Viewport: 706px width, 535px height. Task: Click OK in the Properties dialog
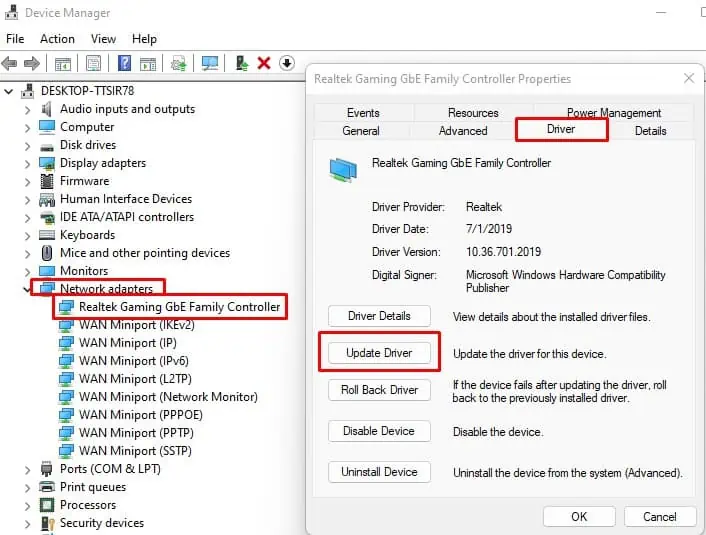point(579,517)
